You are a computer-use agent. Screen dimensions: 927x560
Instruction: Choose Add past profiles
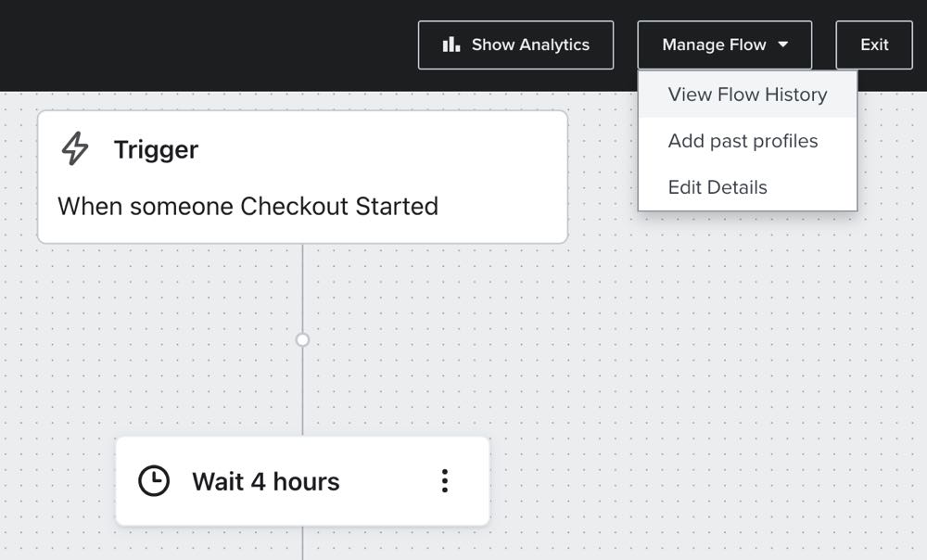(x=743, y=141)
